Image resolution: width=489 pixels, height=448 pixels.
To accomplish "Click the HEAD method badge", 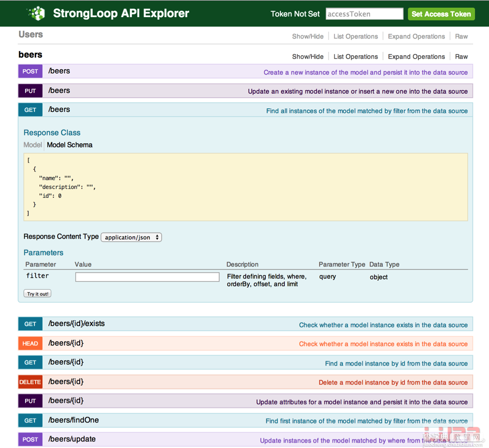I will click(x=30, y=344).
